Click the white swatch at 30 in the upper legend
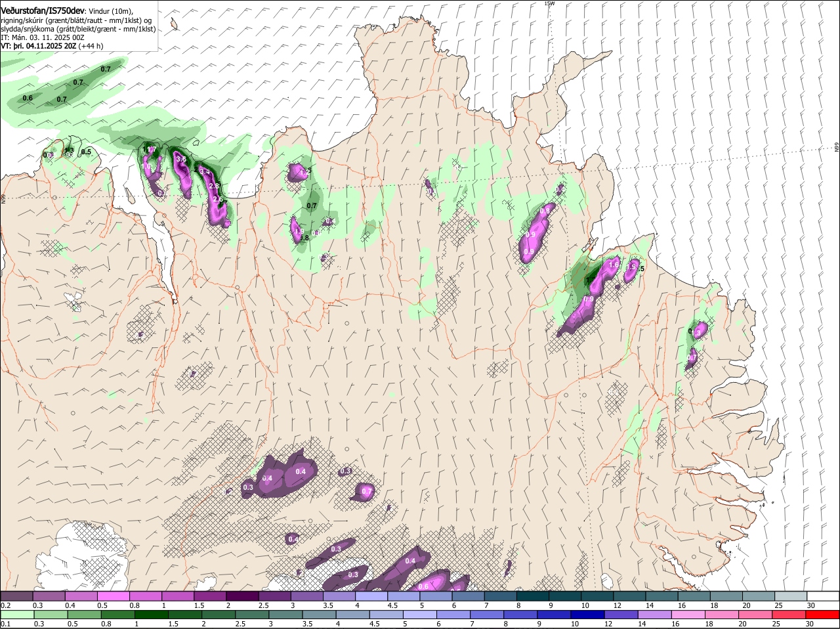Viewport: 840px width, 629px height. point(823,596)
